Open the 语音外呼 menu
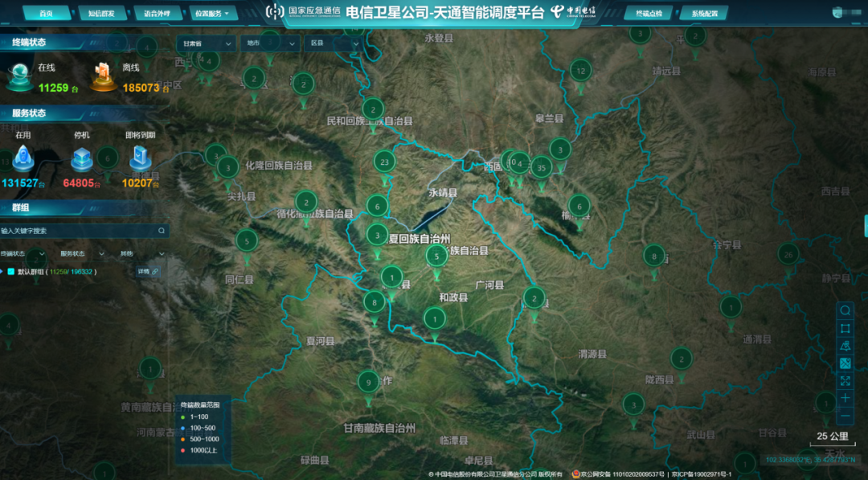The width and height of the screenshot is (868, 480). click(158, 14)
